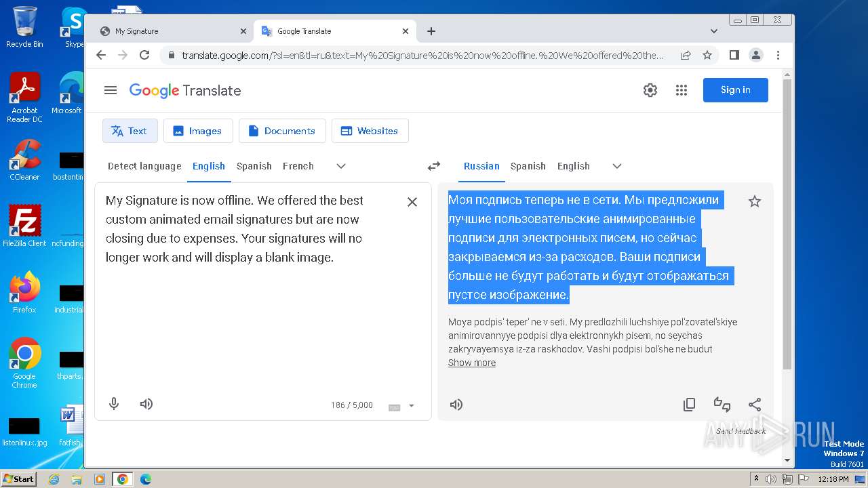The width and height of the screenshot is (868, 488).
Task: Select Documents translation mode
Action: [282, 131]
